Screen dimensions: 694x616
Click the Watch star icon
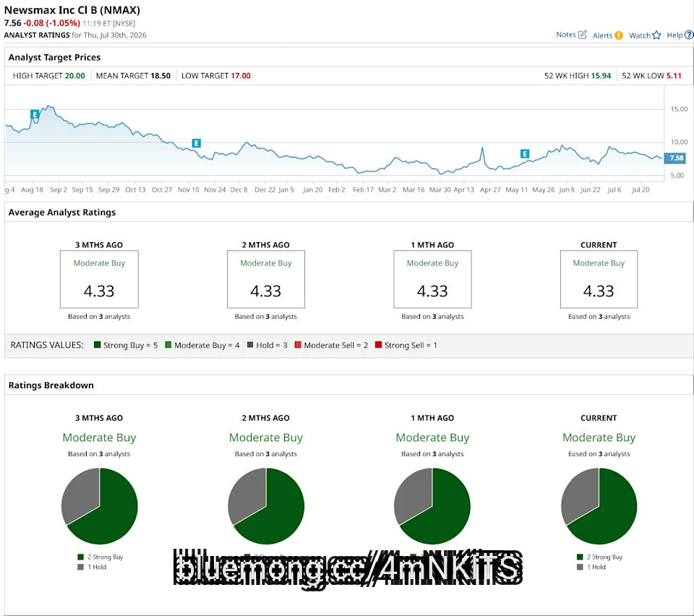click(656, 35)
